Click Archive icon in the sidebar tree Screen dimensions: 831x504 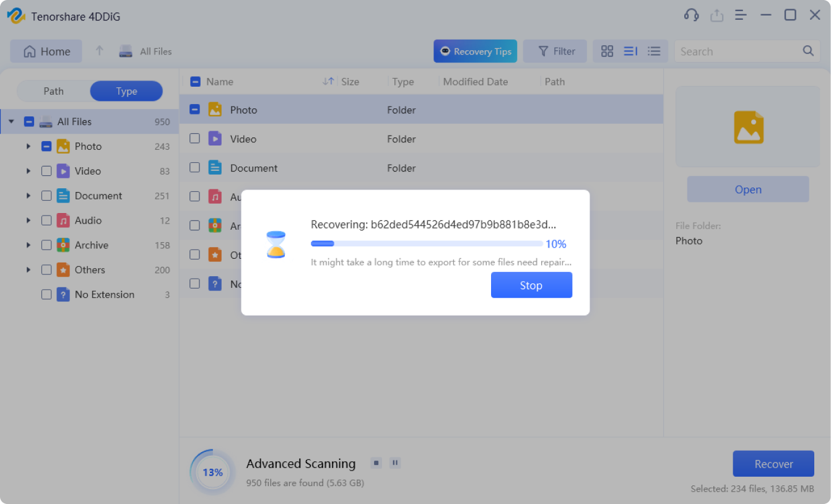point(63,245)
